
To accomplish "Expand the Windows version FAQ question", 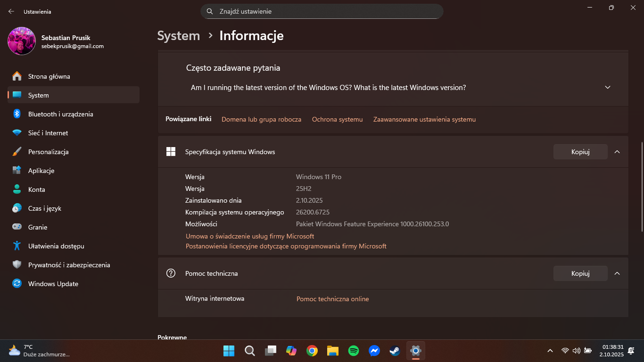I will coord(607,88).
